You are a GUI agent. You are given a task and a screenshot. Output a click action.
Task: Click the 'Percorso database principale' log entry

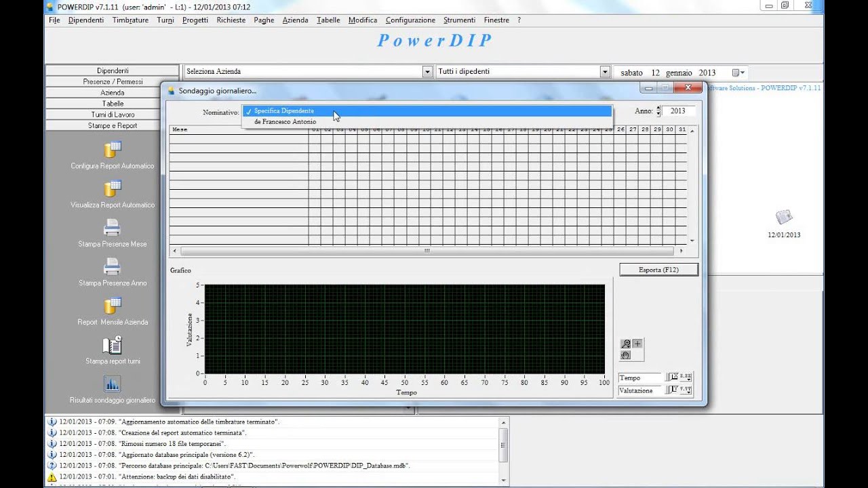tap(235, 466)
